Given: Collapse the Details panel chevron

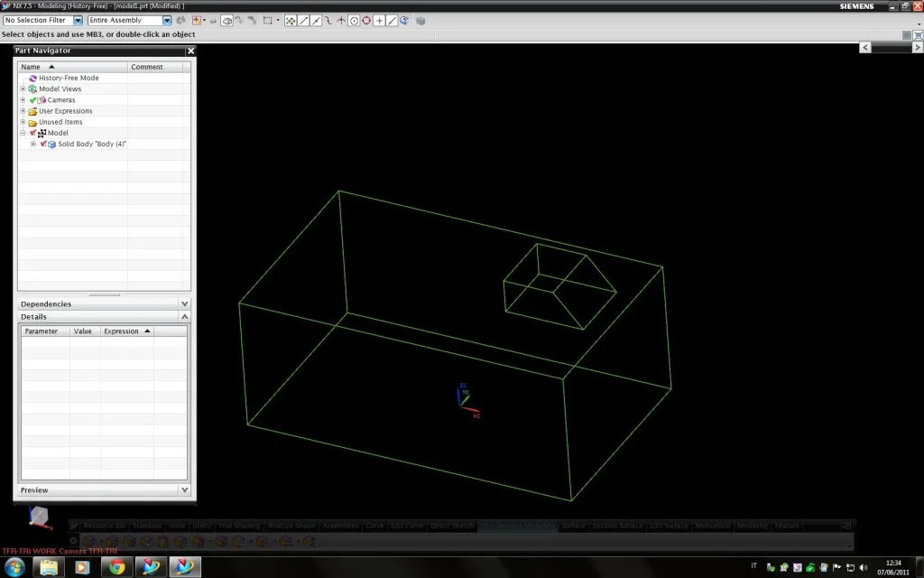Looking at the screenshot, I should coord(184,317).
